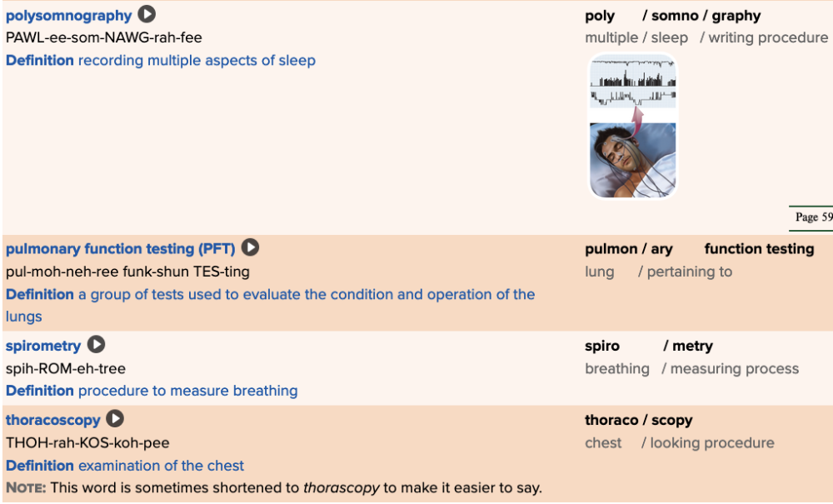Play pulmonary function testing pronunciation audio
The image size is (833, 504).
[x=250, y=247]
